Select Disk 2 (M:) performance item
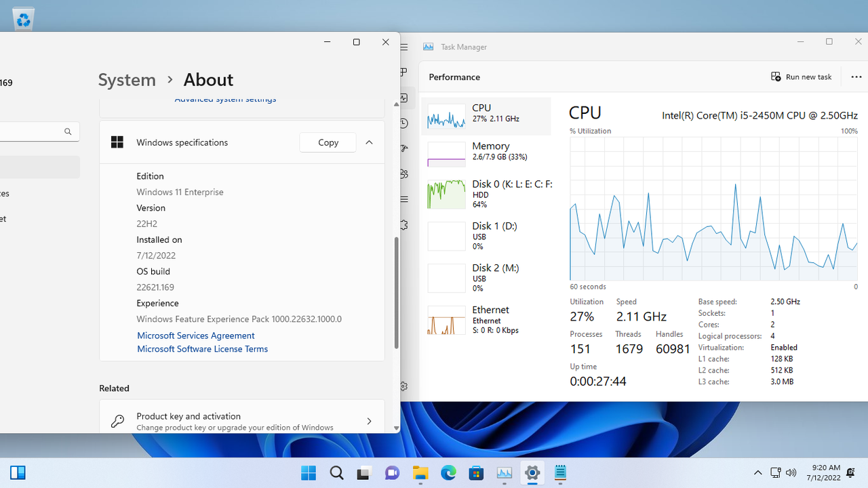868x488 pixels. [486, 278]
